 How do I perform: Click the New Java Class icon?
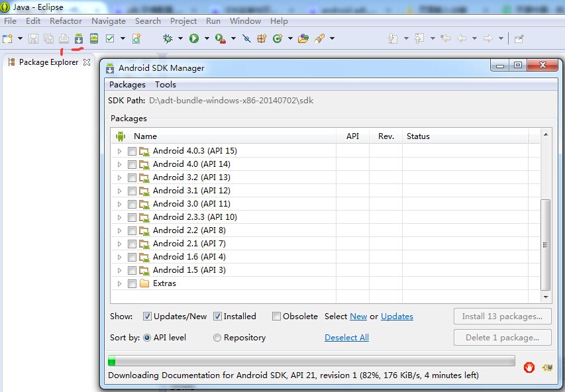(278, 38)
